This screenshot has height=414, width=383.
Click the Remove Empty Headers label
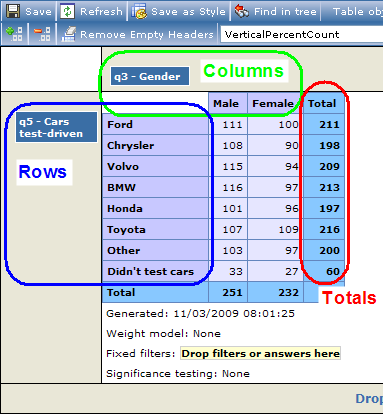pyautogui.click(x=147, y=35)
